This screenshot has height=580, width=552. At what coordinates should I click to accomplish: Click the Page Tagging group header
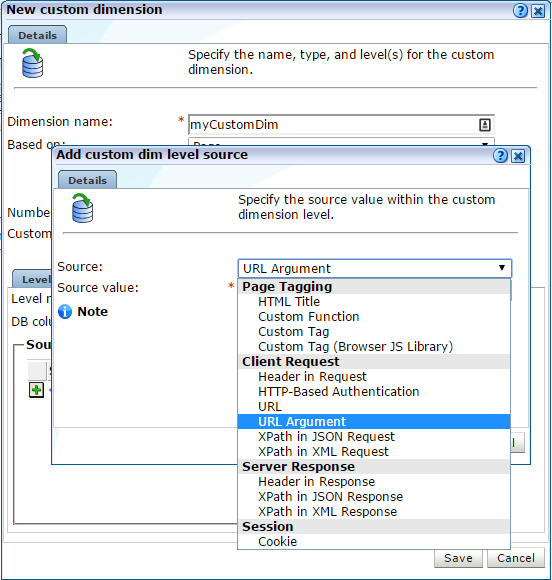tap(374, 287)
